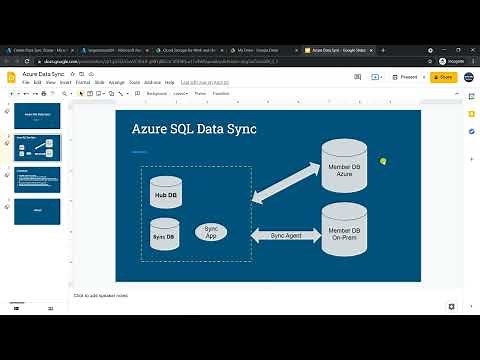Select the first slide thumbnail

point(37,116)
